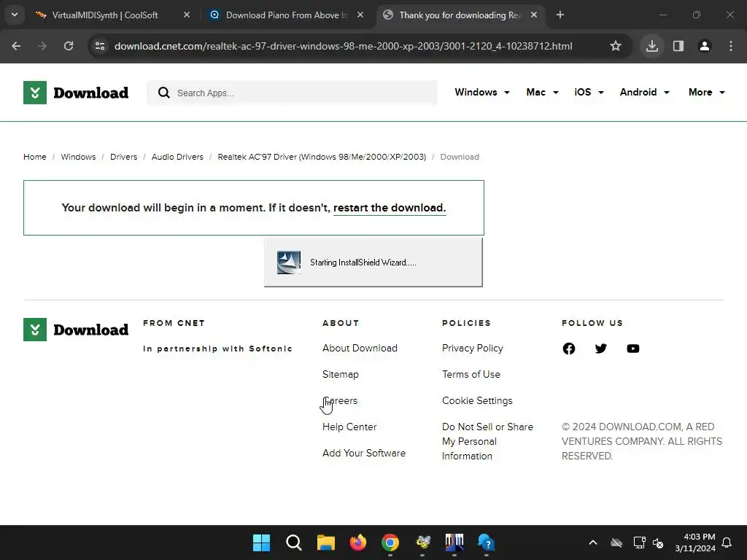Open site information icon in address bar
Viewport: 747px width, 560px height.
point(100,46)
